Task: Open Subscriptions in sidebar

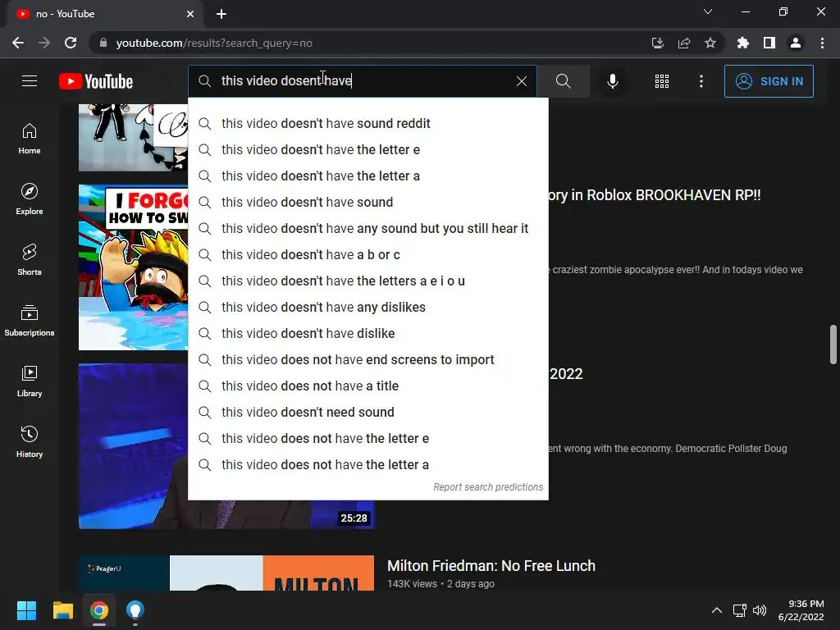Action: coord(30,321)
